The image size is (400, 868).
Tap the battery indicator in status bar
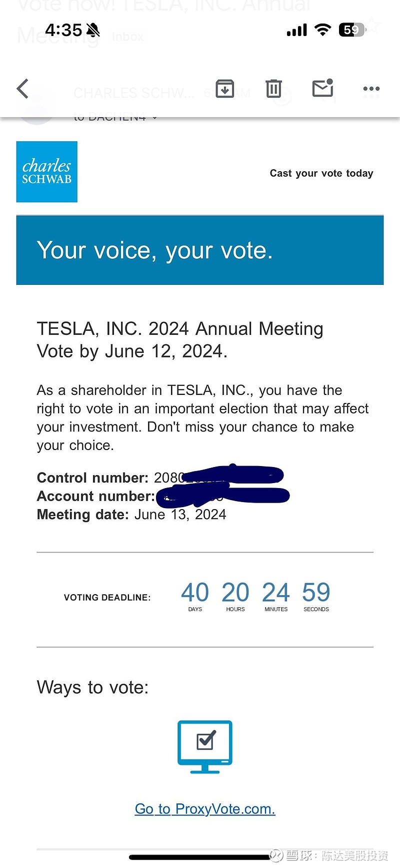(352, 30)
